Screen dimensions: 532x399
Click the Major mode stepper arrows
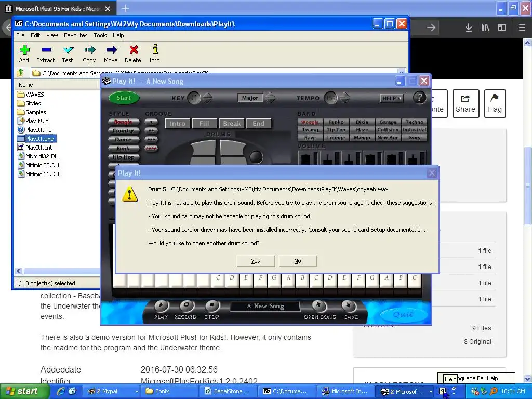(270, 98)
